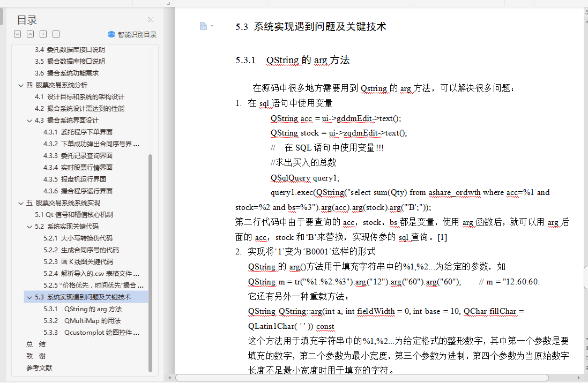Click the 智能识别目录 button
The image size is (588, 383).
click(132, 34)
